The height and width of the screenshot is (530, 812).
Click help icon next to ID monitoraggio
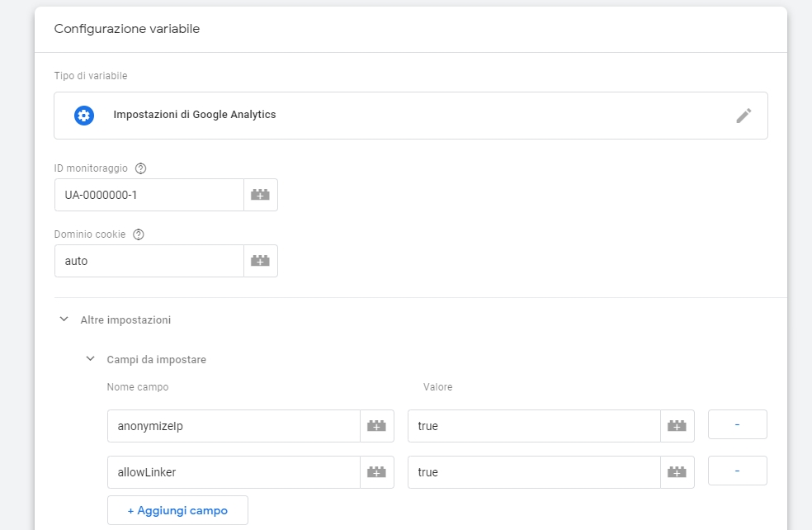pos(140,168)
